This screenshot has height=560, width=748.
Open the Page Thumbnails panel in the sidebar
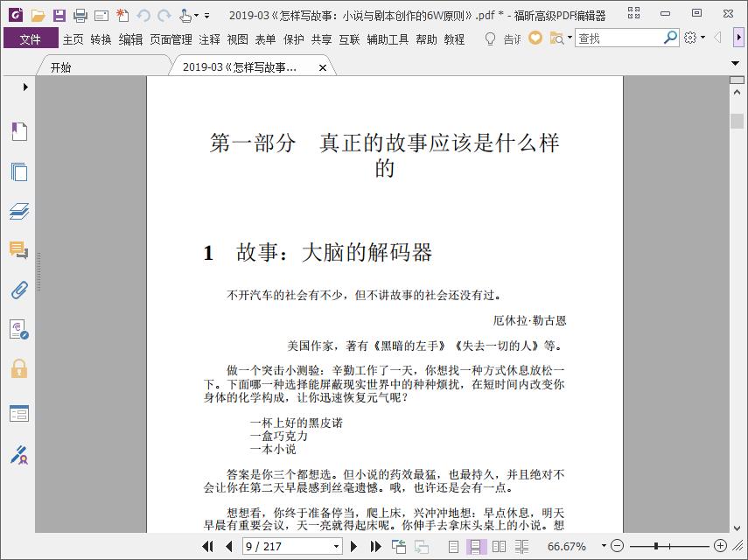[19, 171]
